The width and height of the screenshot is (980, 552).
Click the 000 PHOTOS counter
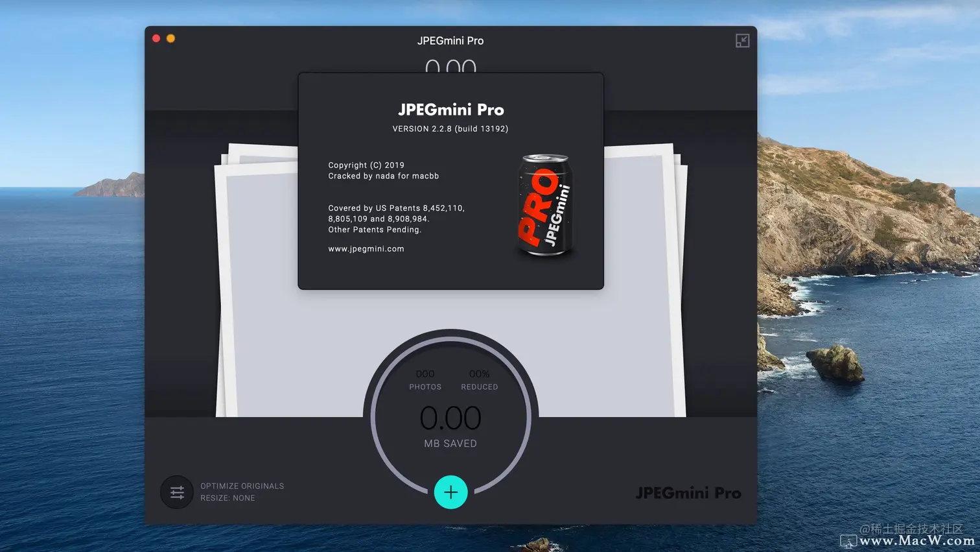(425, 379)
